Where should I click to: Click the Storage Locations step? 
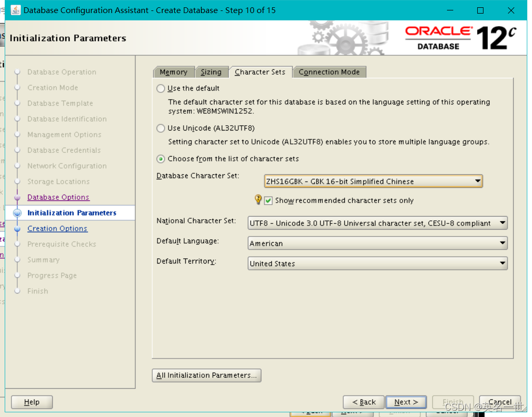tap(58, 181)
